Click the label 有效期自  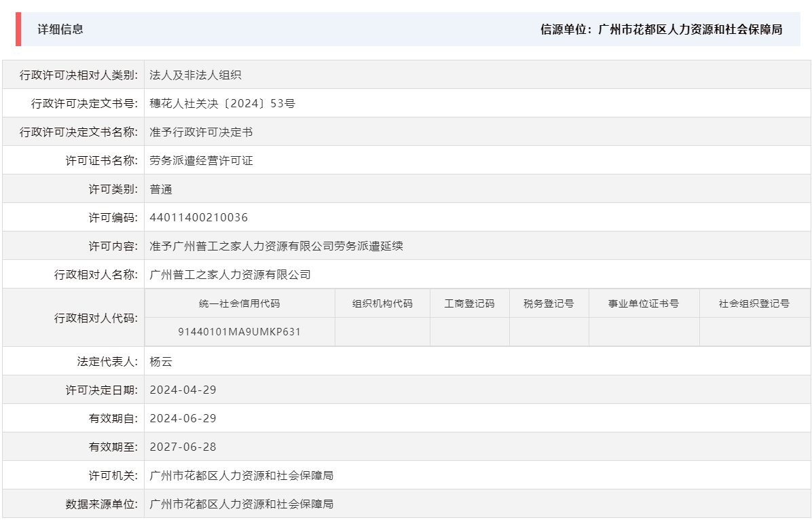pos(113,418)
